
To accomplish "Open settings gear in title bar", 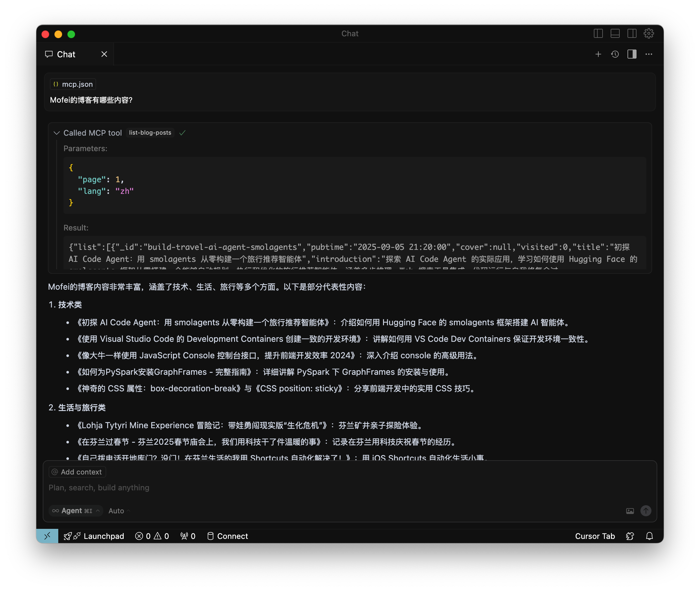I will (649, 34).
